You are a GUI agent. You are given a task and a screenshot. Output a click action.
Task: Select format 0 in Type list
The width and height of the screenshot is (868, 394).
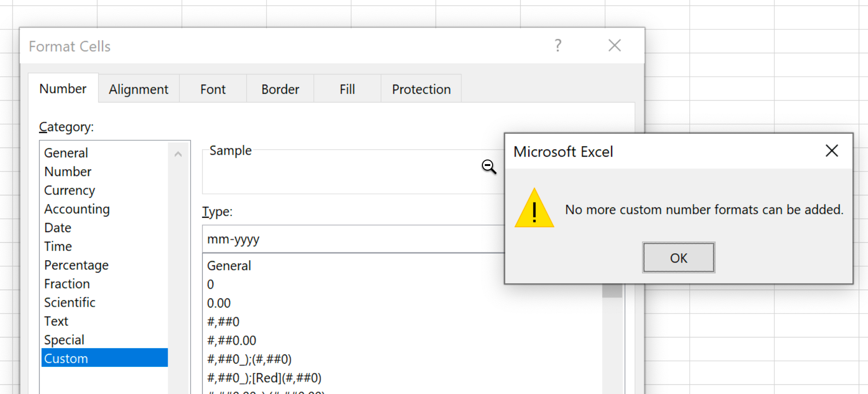tap(402, 285)
